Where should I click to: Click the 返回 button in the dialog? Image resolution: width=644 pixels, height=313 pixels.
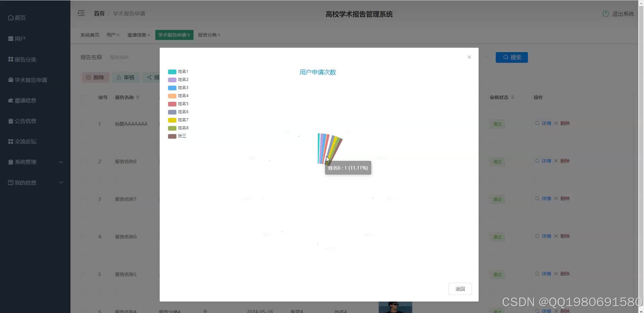tap(460, 289)
